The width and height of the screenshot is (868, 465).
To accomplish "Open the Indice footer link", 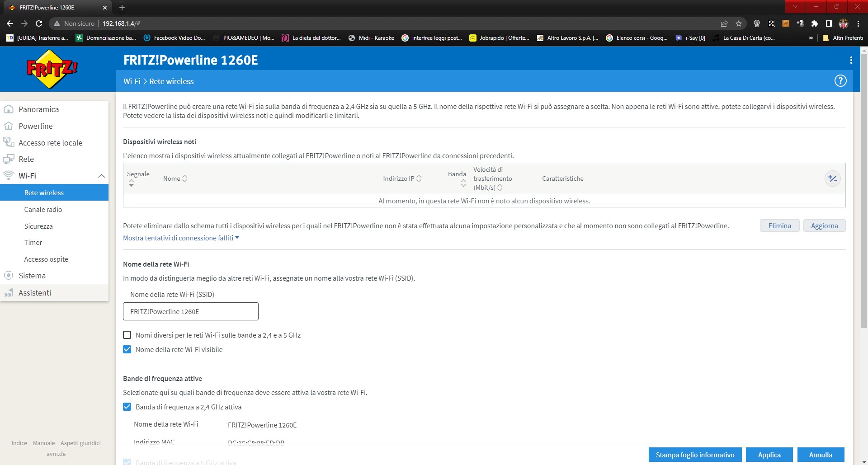I will [19, 443].
